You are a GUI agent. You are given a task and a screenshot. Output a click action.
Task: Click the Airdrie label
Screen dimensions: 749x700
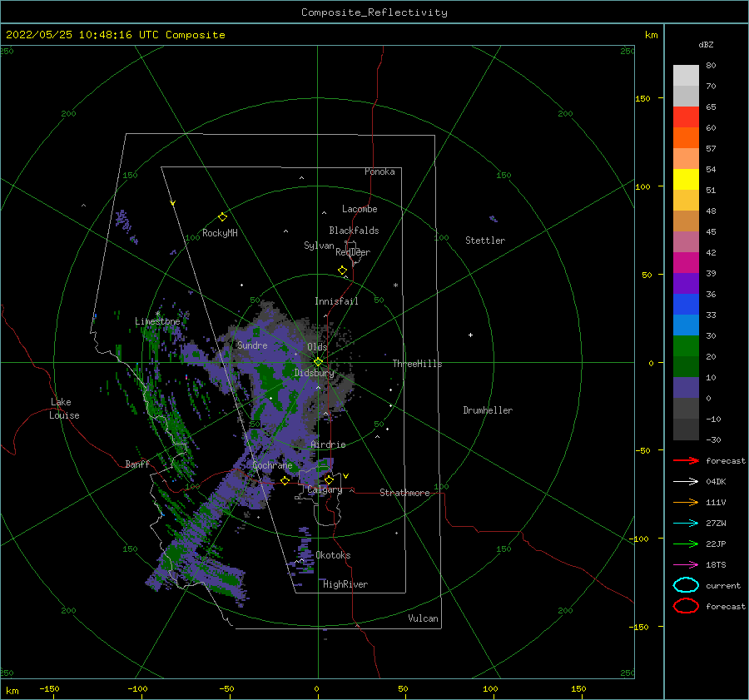pyautogui.click(x=328, y=444)
